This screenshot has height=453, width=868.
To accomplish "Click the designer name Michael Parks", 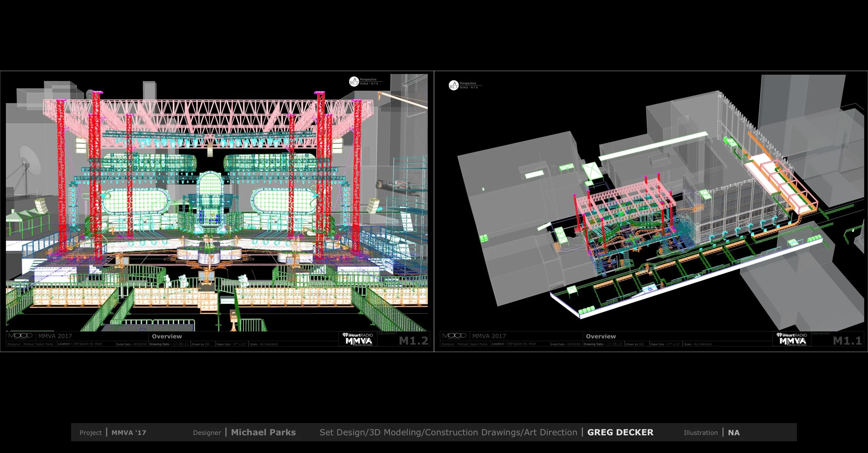I will pyautogui.click(x=263, y=433).
